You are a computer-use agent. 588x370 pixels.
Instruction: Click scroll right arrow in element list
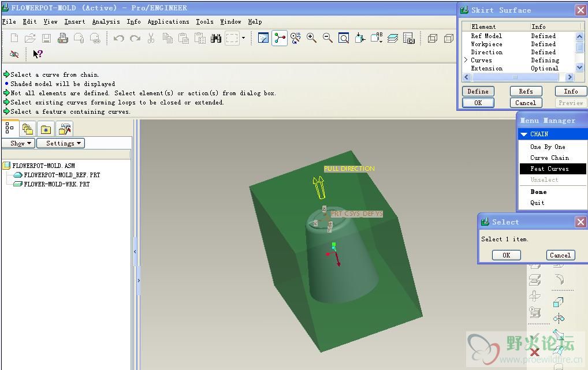pyautogui.click(x=570, y=77)
